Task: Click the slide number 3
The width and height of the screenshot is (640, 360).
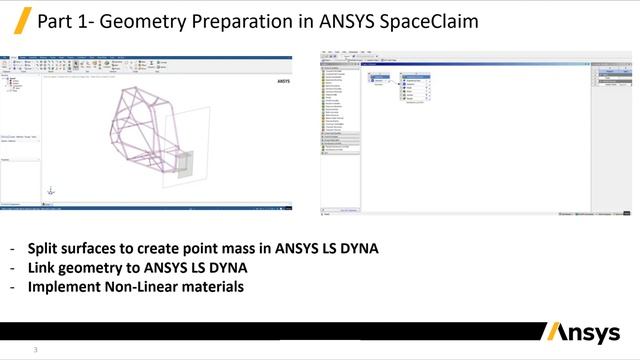Action: [x=36, y=349]
